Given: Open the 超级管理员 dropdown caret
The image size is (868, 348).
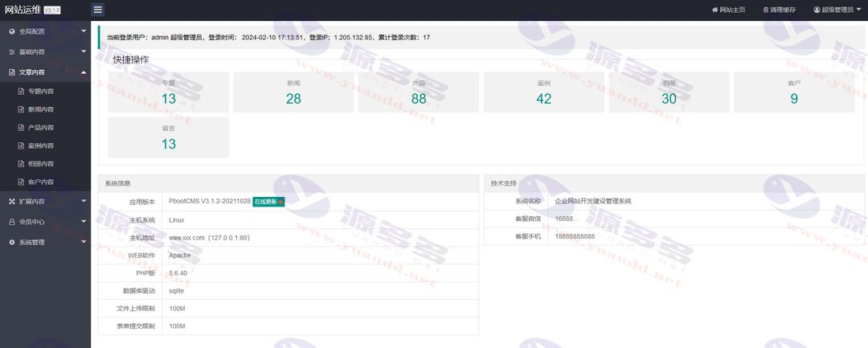Looking at the screenshot, I should coord(858,10).
